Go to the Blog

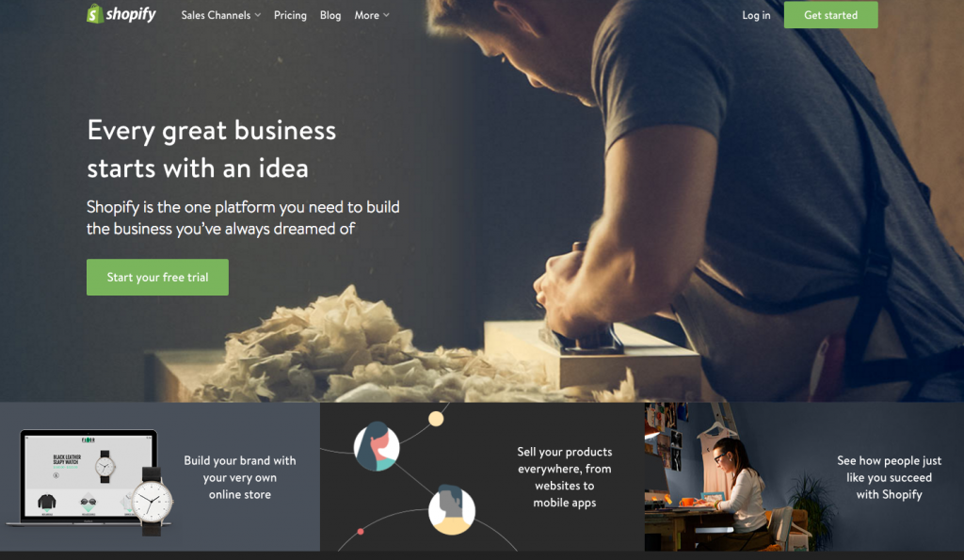pos(330,15)
